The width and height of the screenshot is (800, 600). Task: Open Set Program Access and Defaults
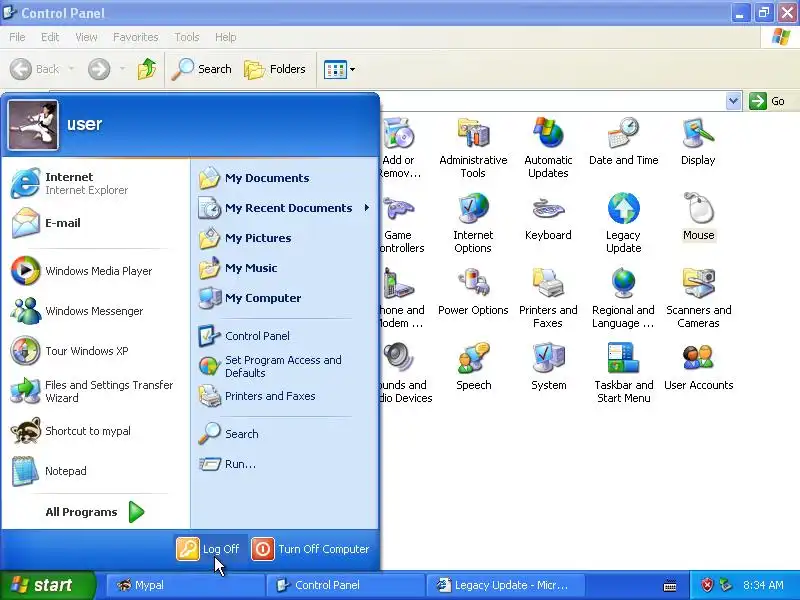click(x=284, y=366)
